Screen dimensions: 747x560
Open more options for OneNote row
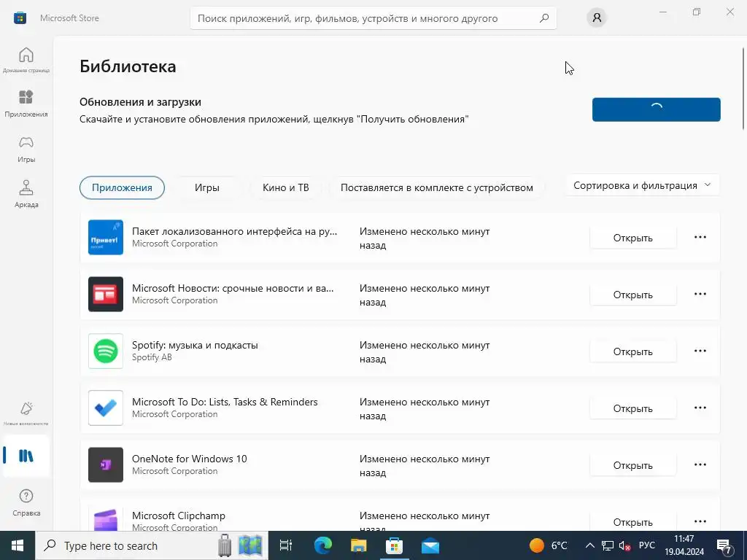(x=700, y=464)
